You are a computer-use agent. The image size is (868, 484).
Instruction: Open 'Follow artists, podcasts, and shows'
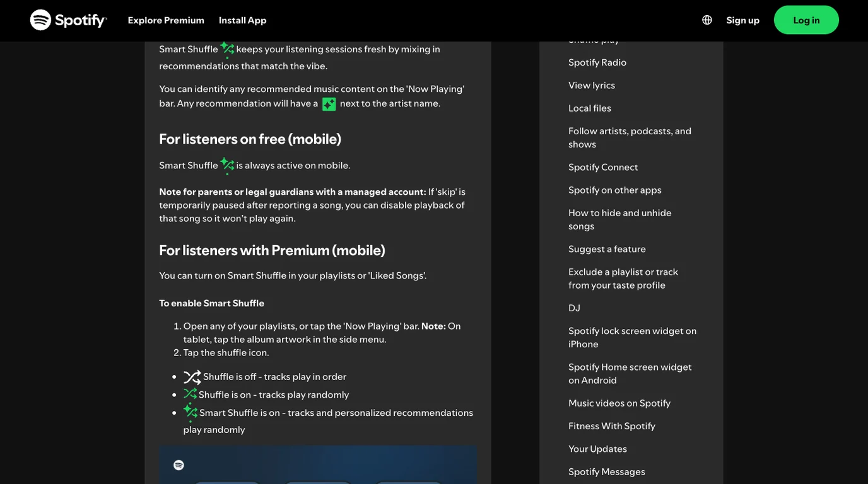pos(630,137)
